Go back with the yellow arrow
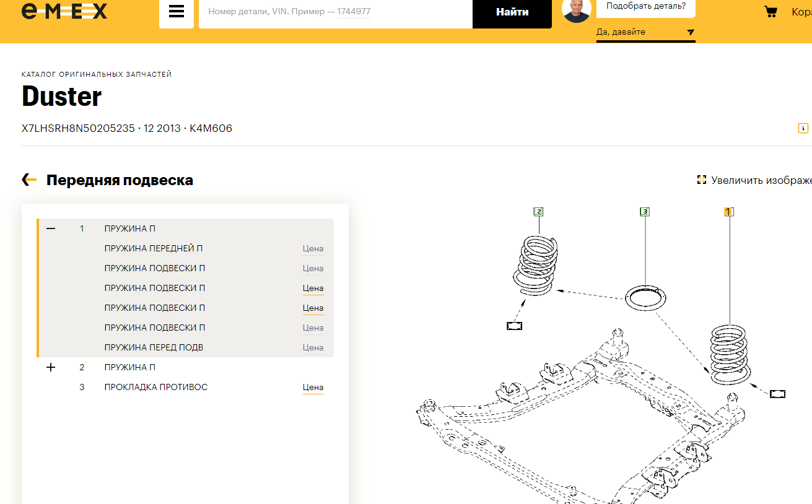812x504 pixels. point(29,180)
